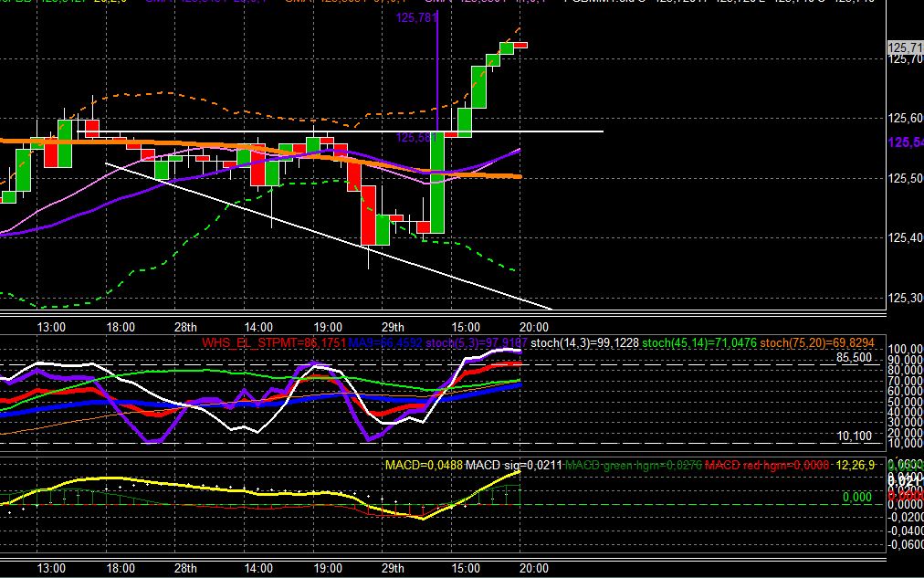
Task: Click the 12,26,9 MACD parameters label
Action: pyautogui.click(x=855, y=466)
